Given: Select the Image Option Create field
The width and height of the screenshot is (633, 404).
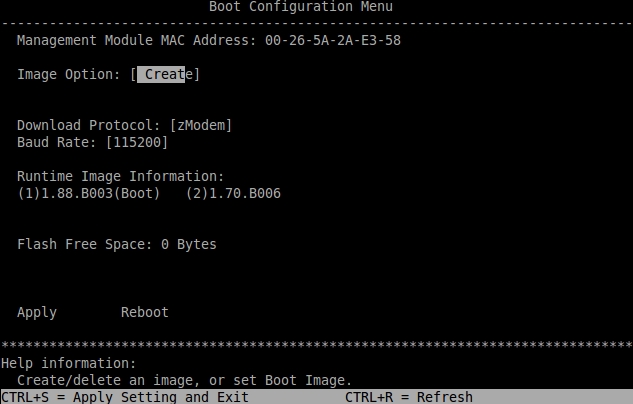Looking at the screenshot, I should click(165, 74).
